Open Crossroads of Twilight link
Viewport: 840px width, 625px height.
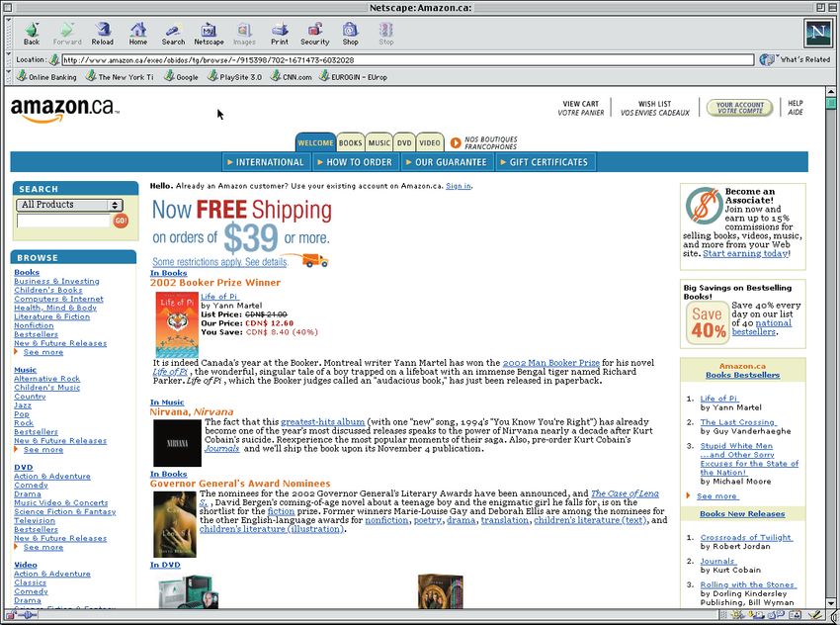(746, 537)
